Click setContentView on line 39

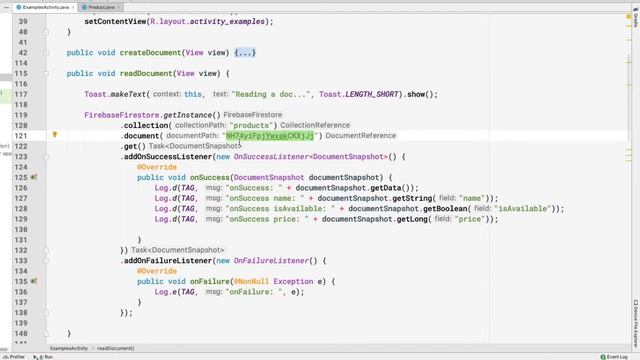(115, 22)
